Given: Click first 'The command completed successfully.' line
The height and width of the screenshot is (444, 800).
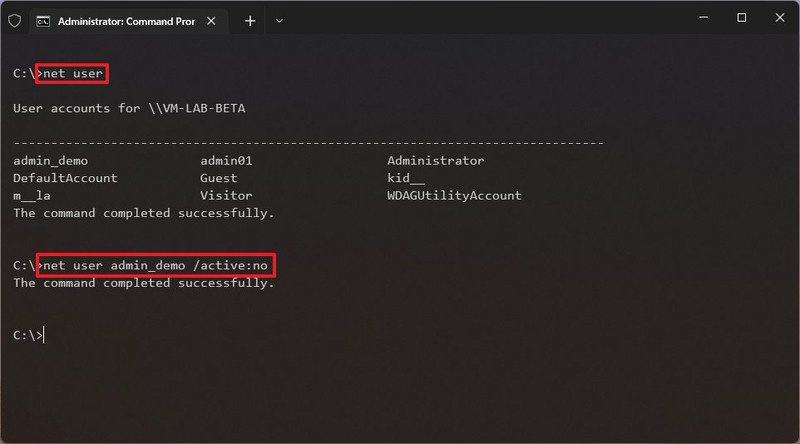Looking at the screenshot, I should [x=144, y=213].
